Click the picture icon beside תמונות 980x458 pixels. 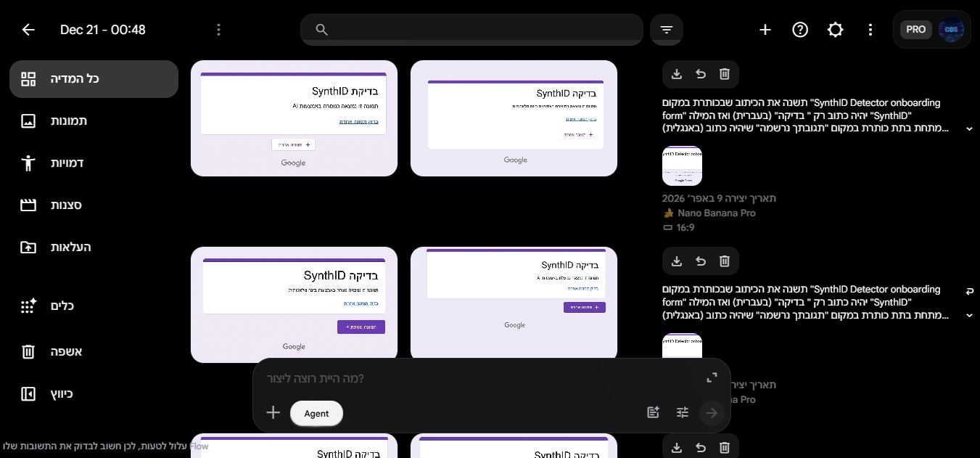28,121
